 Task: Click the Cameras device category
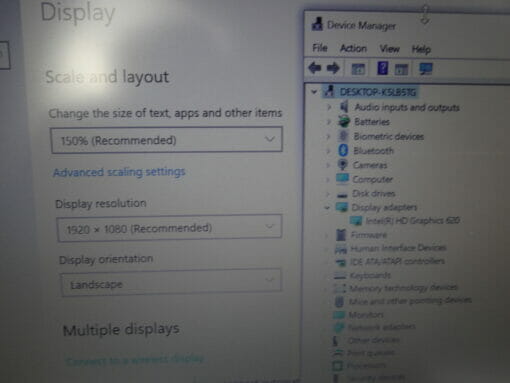click(x=370, y=165)
